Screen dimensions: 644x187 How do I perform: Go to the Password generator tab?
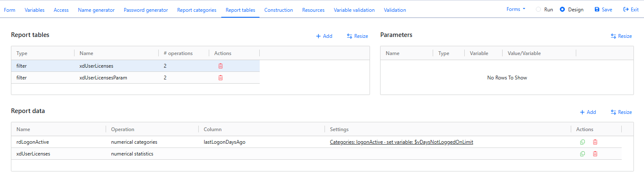point(146,10)
